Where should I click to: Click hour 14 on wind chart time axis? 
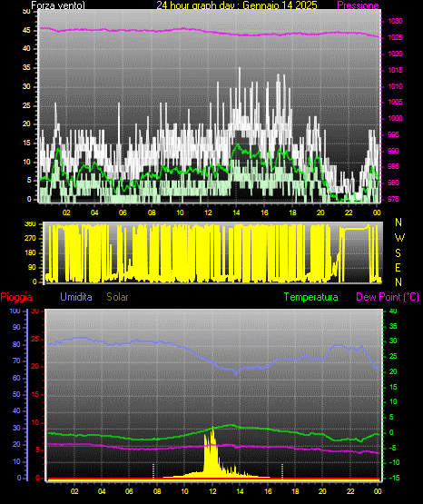[x=236, y=212]
